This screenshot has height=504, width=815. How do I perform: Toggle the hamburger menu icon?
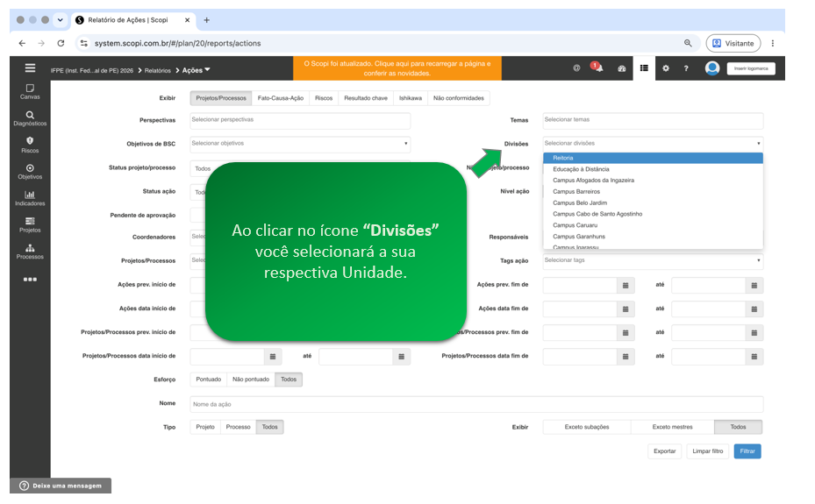pyautogui.click(x=30, y=68)
